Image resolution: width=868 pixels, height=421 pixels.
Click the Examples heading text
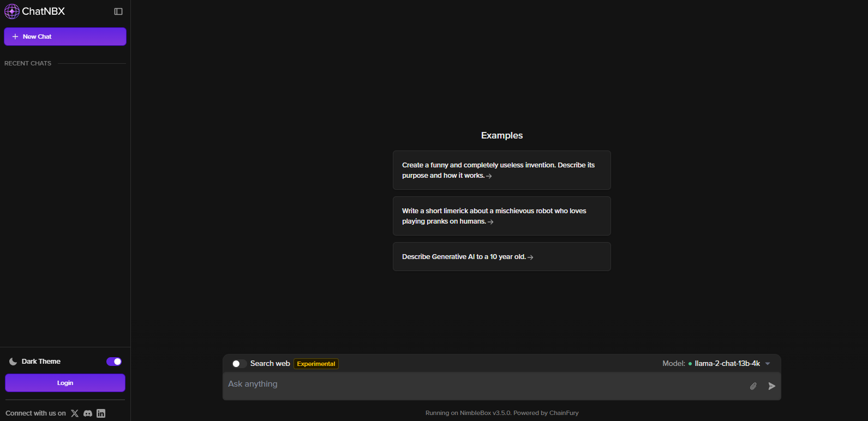click(x=502, y=135)
